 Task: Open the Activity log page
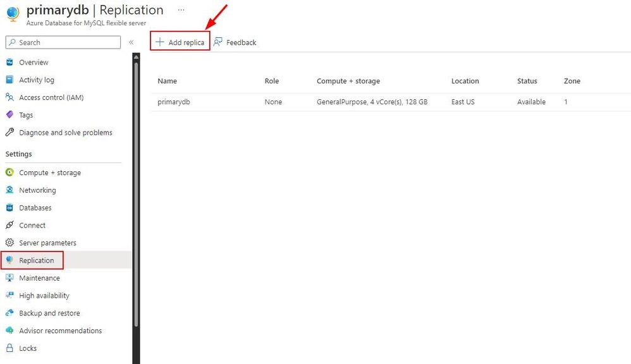pos(37,80)
